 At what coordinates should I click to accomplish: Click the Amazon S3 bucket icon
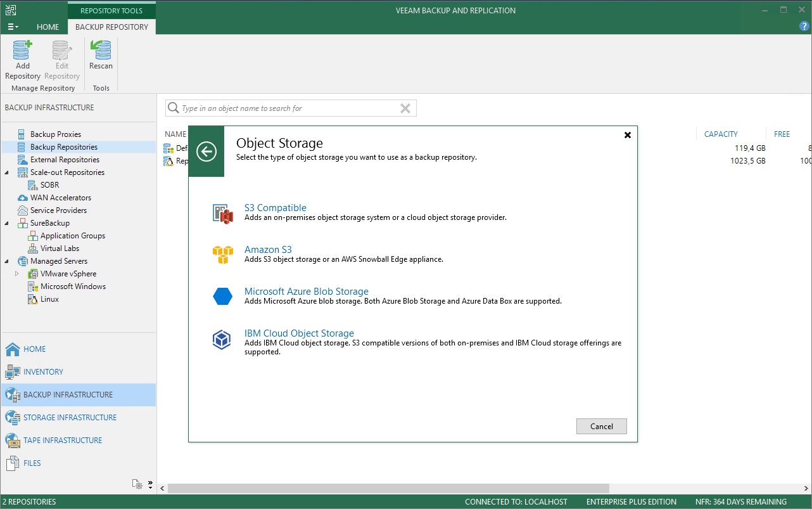point(222,254)
